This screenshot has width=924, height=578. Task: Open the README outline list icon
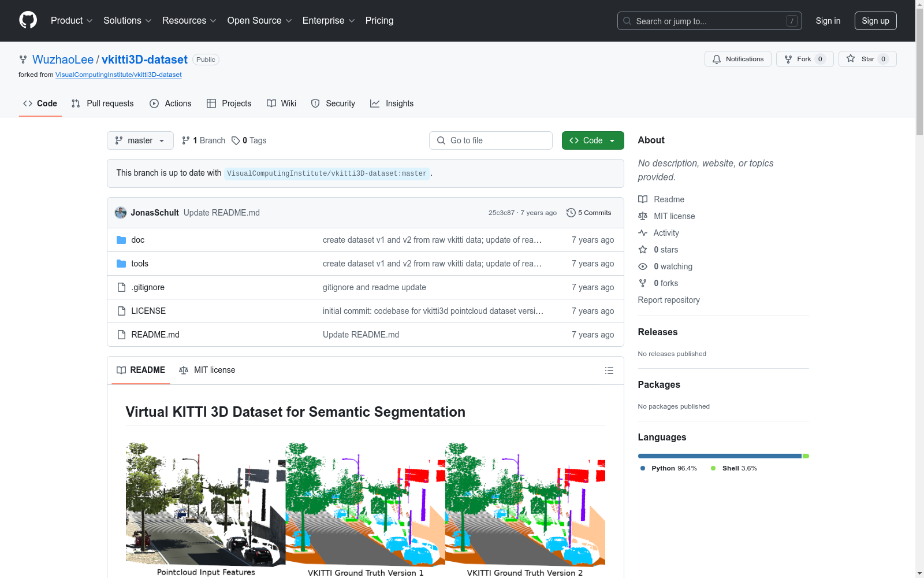(609, 370)
